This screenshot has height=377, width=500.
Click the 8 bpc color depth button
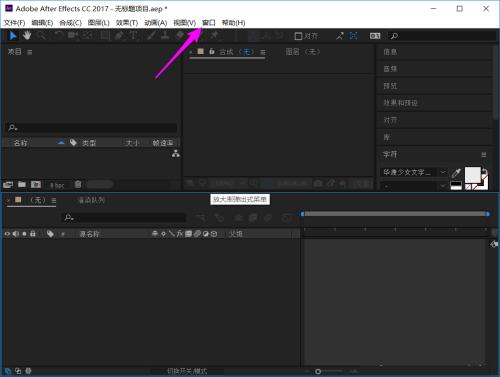[x=57, y=185]
